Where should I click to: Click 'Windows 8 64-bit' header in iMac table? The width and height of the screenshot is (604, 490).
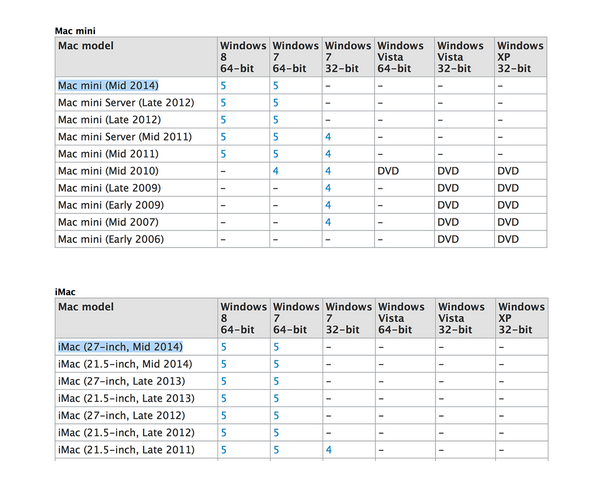(244, 318)
